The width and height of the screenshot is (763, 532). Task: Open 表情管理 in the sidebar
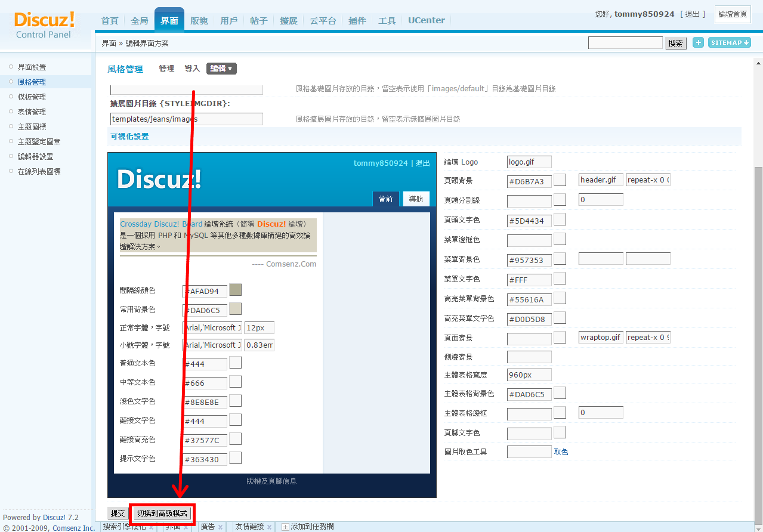click(x=32, y=112)
